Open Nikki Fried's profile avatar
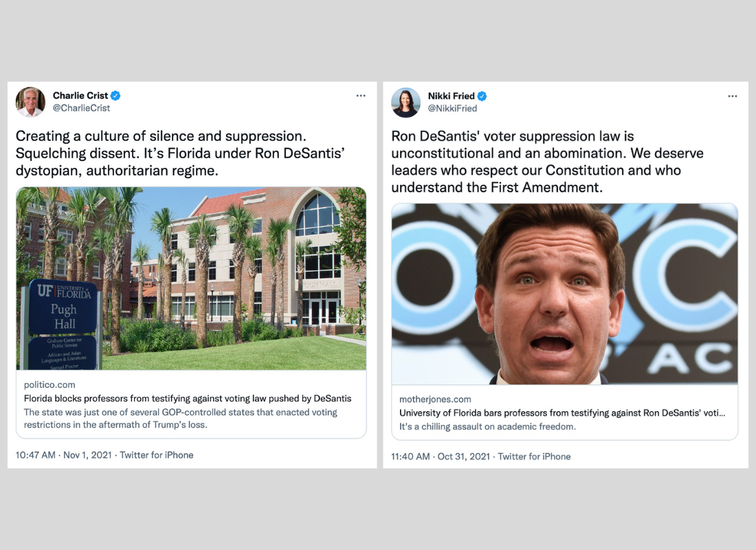Viewport: 756px width, 550px height. [x=406, y=102]
